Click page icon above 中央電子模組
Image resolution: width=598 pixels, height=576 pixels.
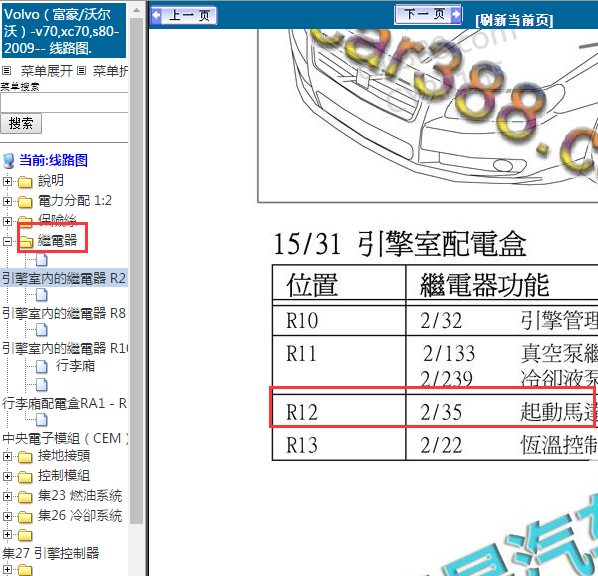[42, 420]
